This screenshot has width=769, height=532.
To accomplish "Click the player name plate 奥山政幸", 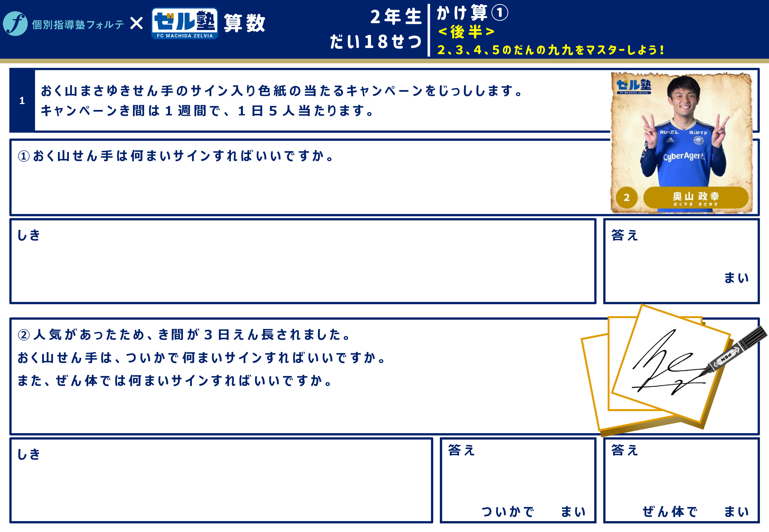I will (x=695, y=197).
